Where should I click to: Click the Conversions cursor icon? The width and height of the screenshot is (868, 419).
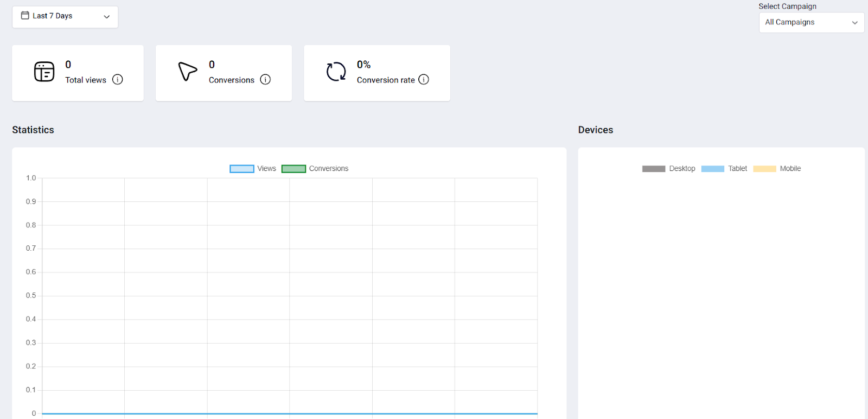pyautogui.click(x=187, y=71)
